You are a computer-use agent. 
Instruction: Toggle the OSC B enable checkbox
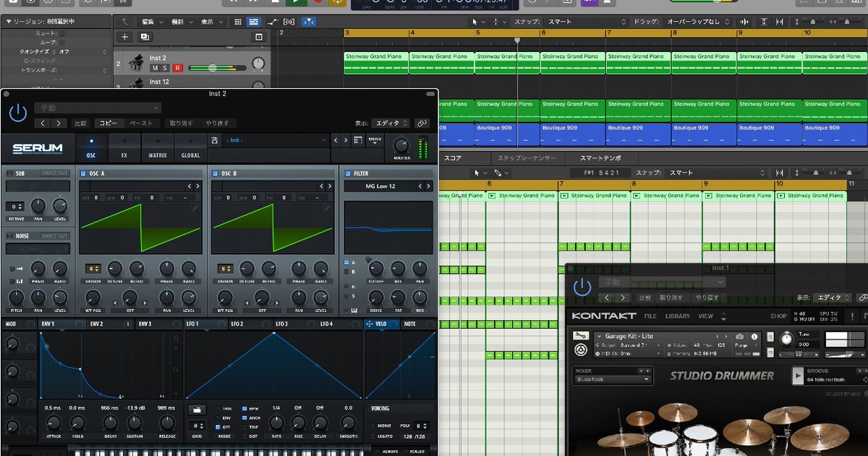(x=215, y=174)
